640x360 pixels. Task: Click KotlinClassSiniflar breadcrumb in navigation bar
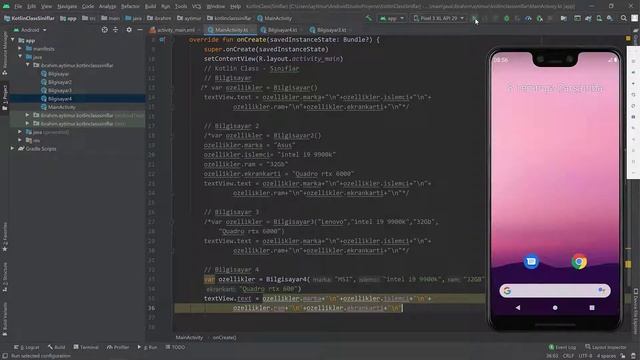(x=29, y=18)
